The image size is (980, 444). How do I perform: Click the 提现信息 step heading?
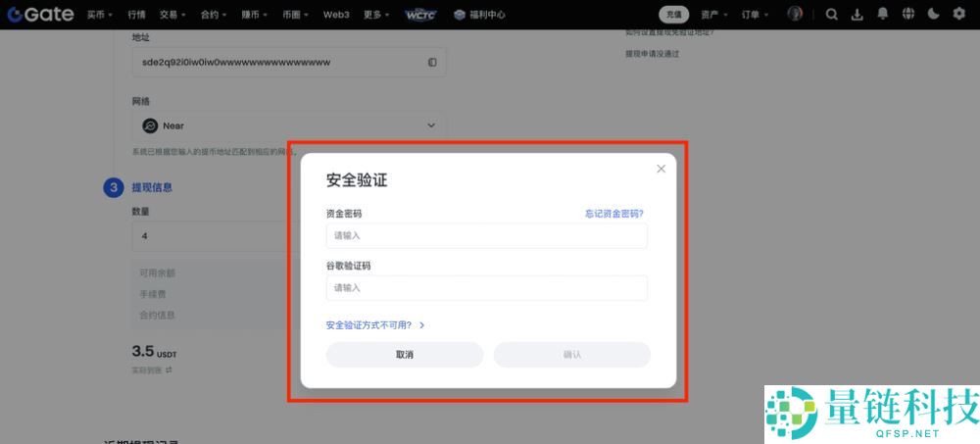152,187
